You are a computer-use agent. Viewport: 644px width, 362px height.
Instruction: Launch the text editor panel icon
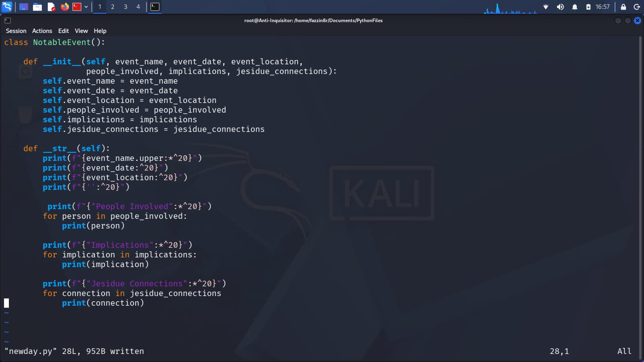(51, 7)
